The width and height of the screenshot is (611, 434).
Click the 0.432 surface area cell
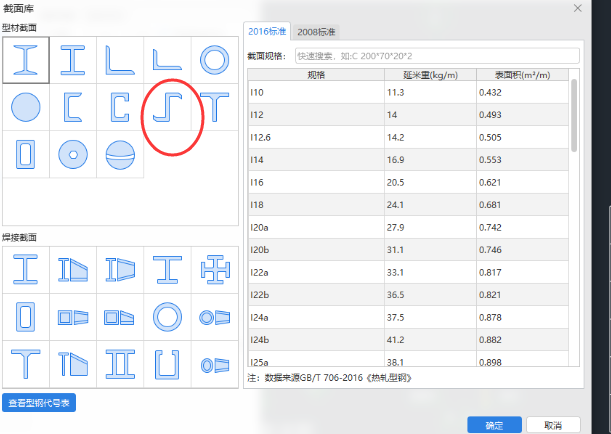point(522,92)
